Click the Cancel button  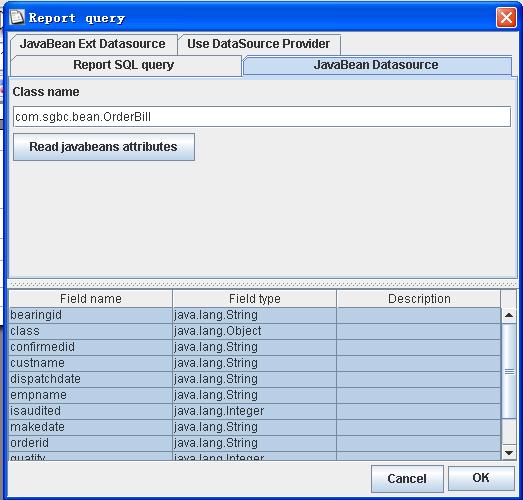(x=407, y=479)
